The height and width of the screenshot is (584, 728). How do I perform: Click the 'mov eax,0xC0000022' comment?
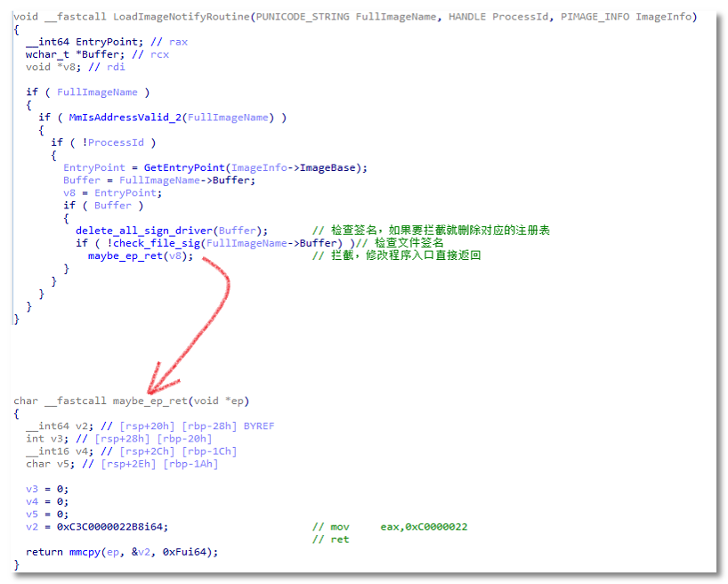point(390,526)
